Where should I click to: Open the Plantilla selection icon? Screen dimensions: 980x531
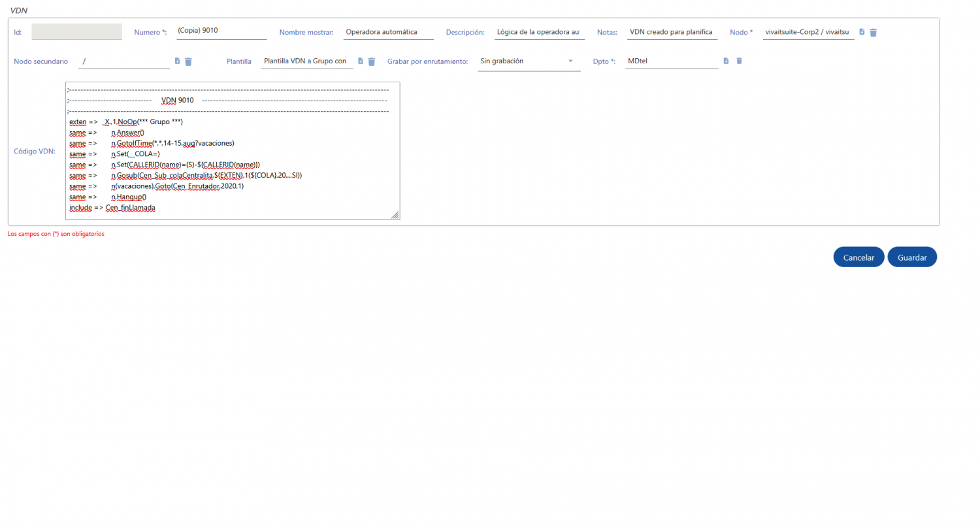coord(360,61)
